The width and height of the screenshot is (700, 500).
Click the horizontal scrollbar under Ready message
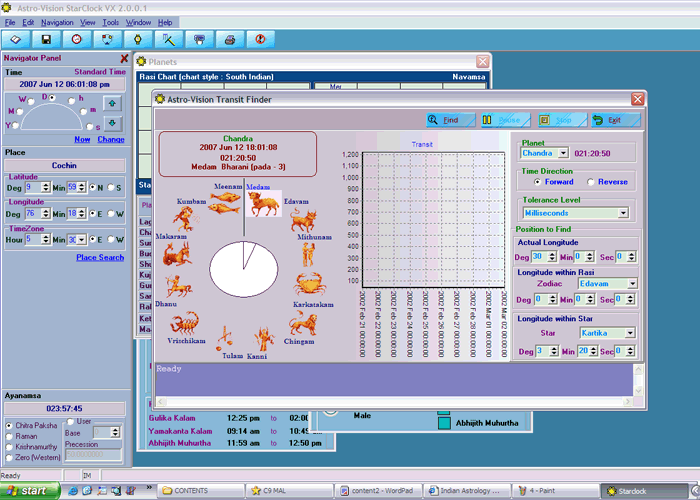coord(394,402)
